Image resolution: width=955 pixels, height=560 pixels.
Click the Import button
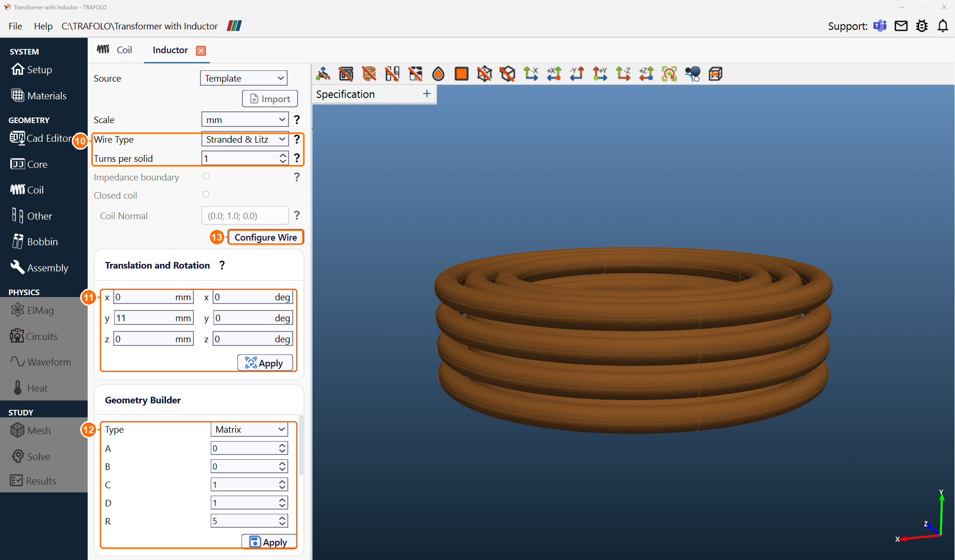[270, 98]
